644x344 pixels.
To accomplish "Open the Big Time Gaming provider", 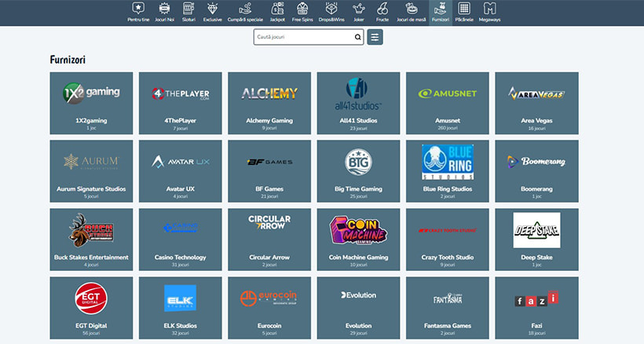I will click(358, 171).
